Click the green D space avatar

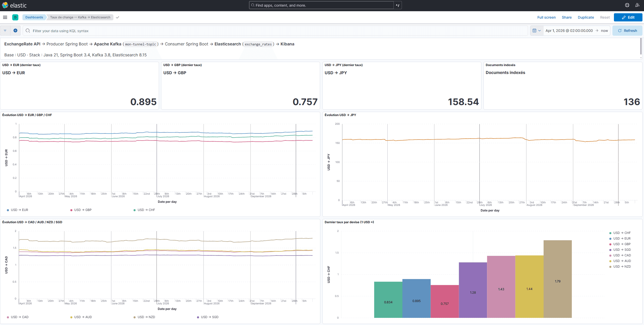pyautogui.click(x=15, y=17)
